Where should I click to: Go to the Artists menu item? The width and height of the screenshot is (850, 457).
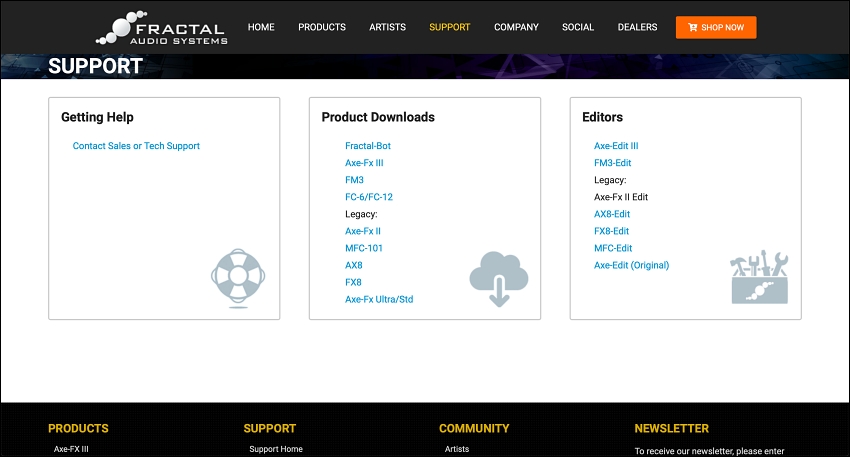tap(387, 27)
